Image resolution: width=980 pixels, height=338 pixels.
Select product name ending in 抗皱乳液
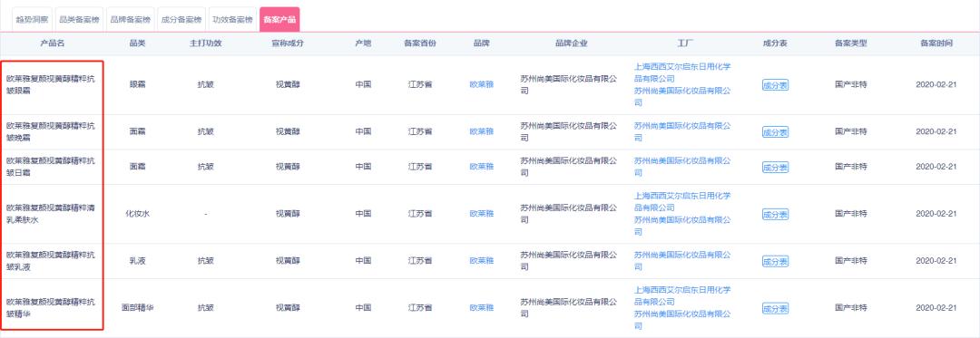pyautogui.click(x=51, y=261)
